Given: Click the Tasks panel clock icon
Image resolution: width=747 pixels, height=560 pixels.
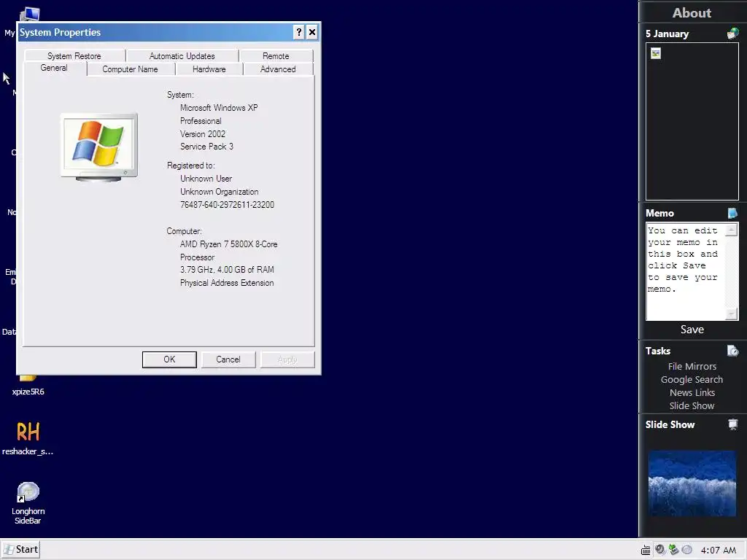Looking at the screenshot, I should pos(732,351).
